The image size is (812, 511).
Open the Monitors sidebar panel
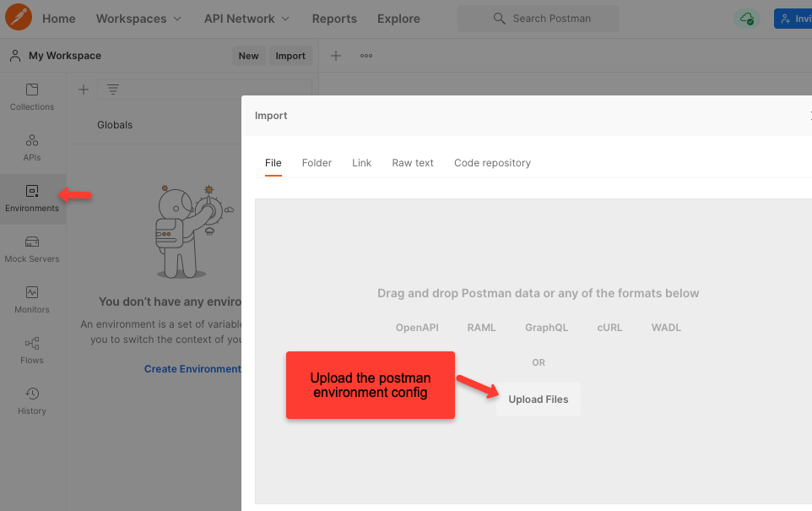[32, 301]
